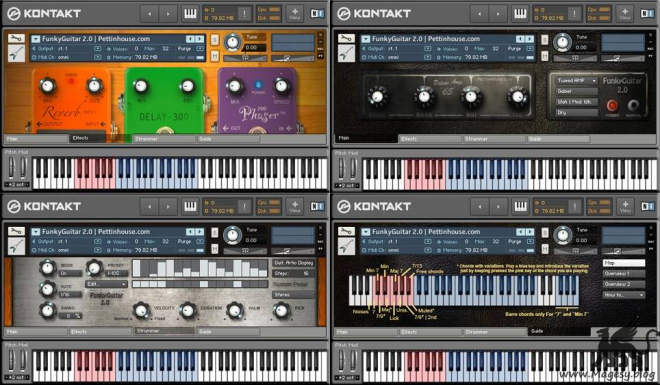Viewport: 660px width, 385px height.
Task: Click panic '!' button above the Strummer window
Action: [x=244, y=207]
